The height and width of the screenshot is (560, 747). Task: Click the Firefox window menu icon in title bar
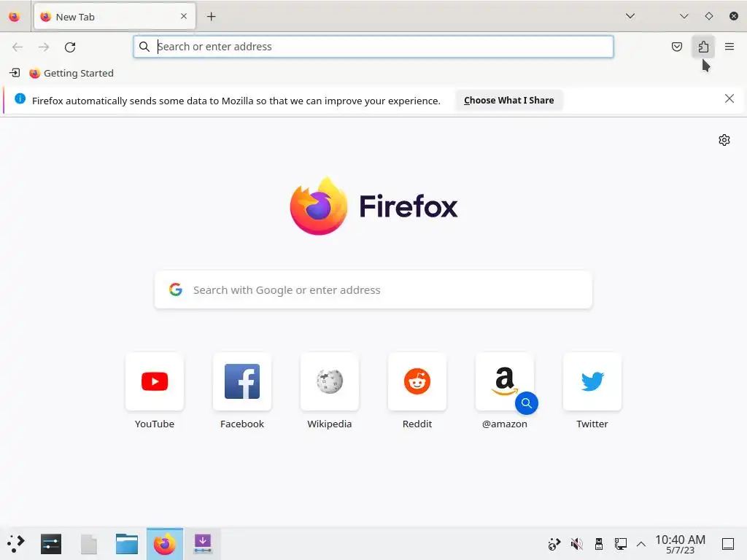point(15,17)
